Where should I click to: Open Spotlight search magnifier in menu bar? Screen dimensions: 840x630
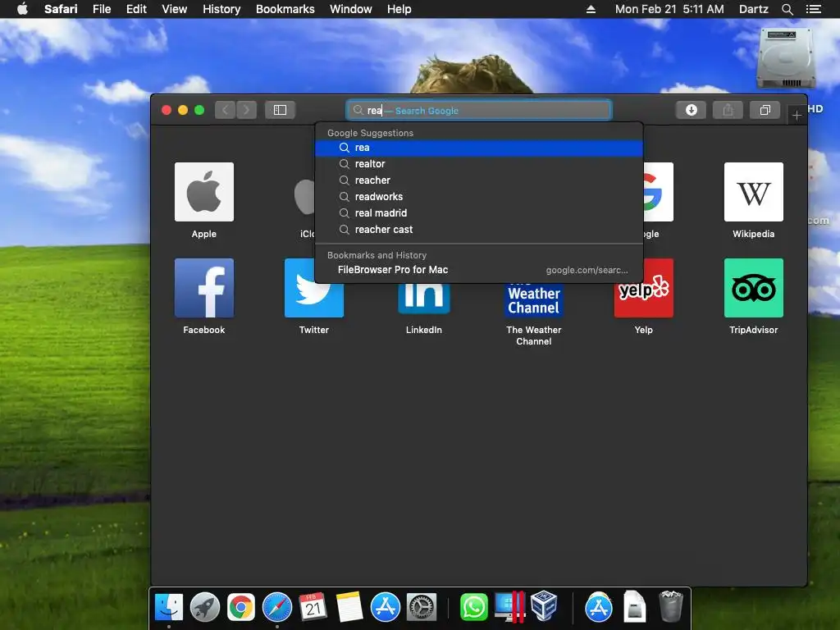coord(787,9)
